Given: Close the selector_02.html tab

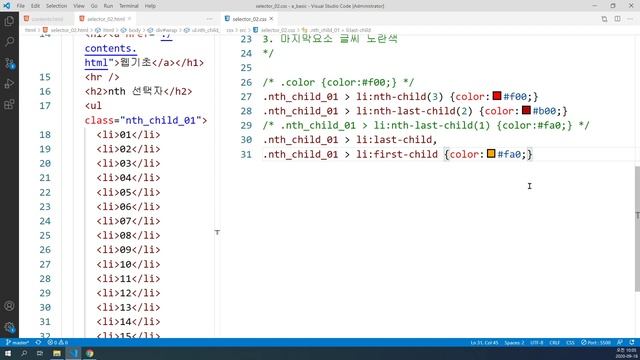Looking at the screenshot, I should click(130, 19).
